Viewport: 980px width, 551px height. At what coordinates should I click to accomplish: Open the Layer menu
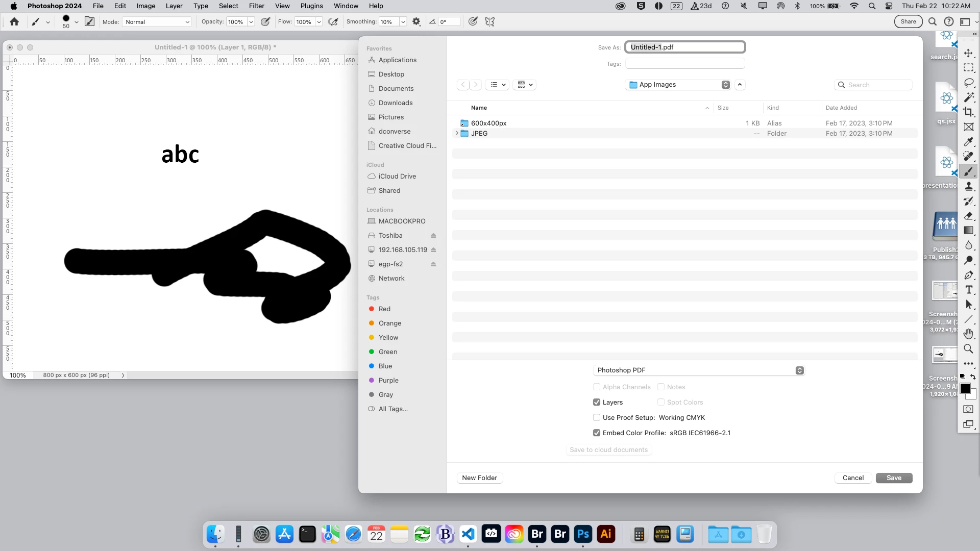click(x=174, y=6)
